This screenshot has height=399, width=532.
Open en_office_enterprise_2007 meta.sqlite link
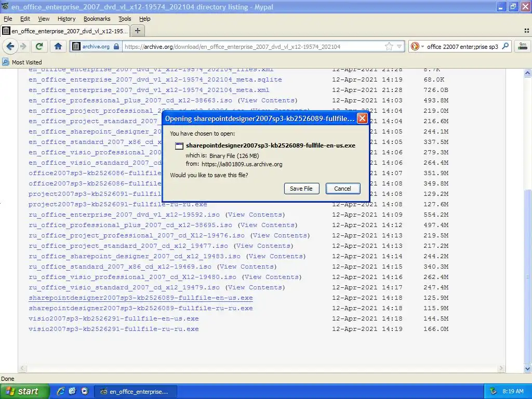155,79
